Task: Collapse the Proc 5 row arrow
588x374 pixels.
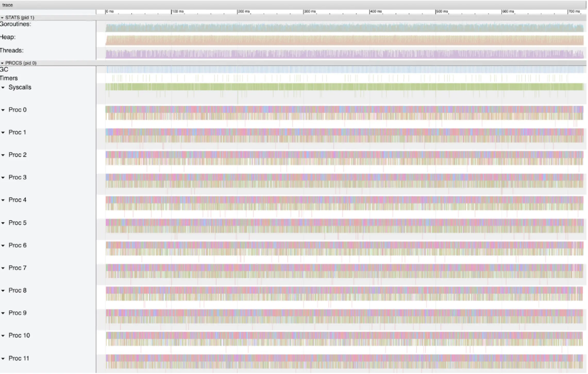Action: (3, 223)
